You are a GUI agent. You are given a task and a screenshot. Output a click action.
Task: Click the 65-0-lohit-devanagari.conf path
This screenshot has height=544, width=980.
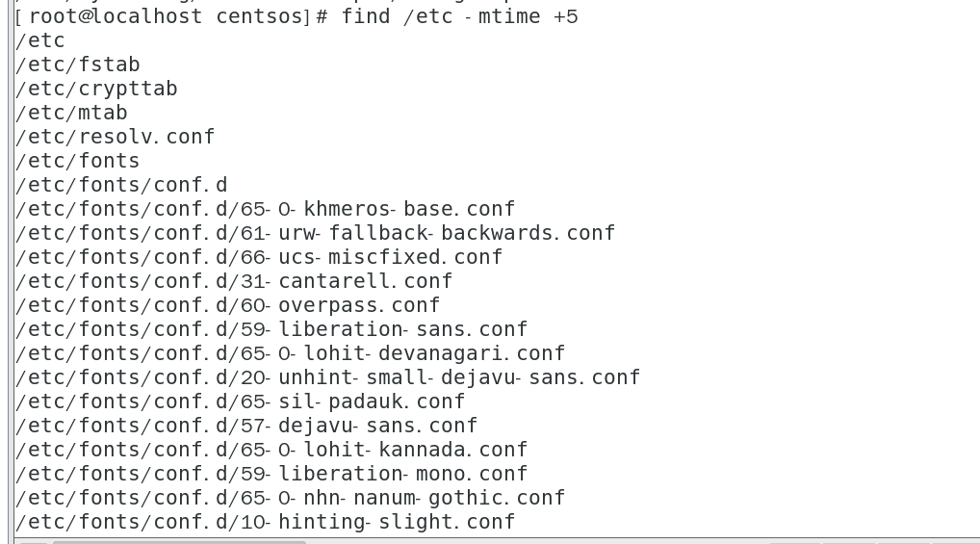291,353
